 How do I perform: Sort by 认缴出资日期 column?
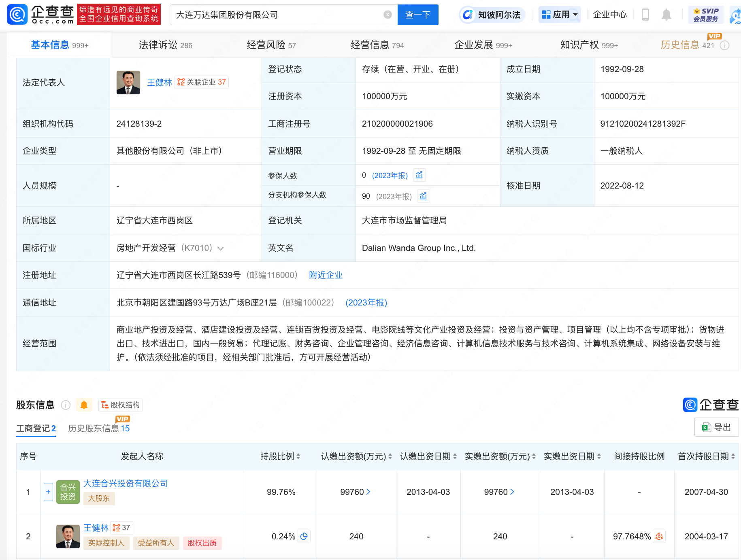[x=455, y=456]
